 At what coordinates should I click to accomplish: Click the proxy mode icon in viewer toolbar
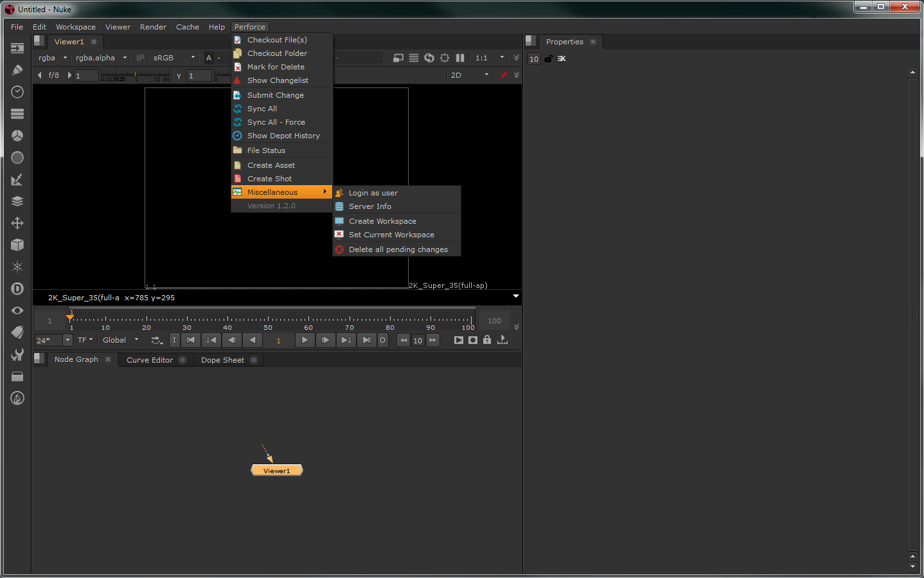click(x=398, y=58)
